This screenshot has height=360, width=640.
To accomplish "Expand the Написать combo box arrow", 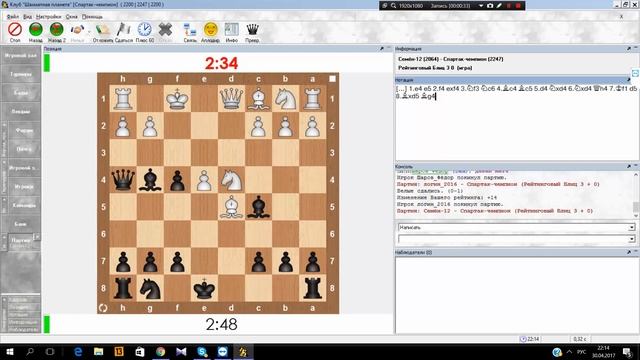I will [631, 227].
